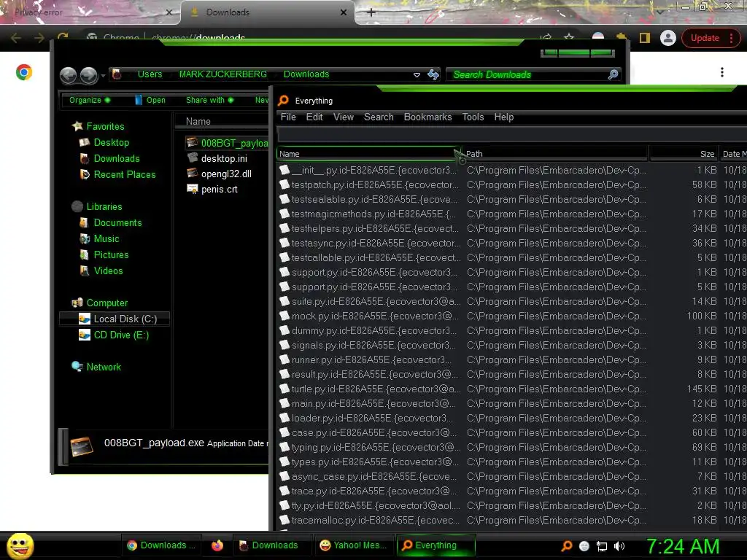Open Chrome profile avatar icon
This screenshot has width=747, height=560.
pyautogui.click(x=668, y=38)
